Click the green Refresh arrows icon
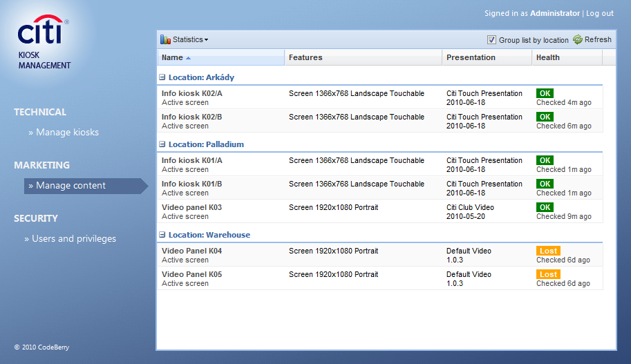 click(x=578, y=39)
